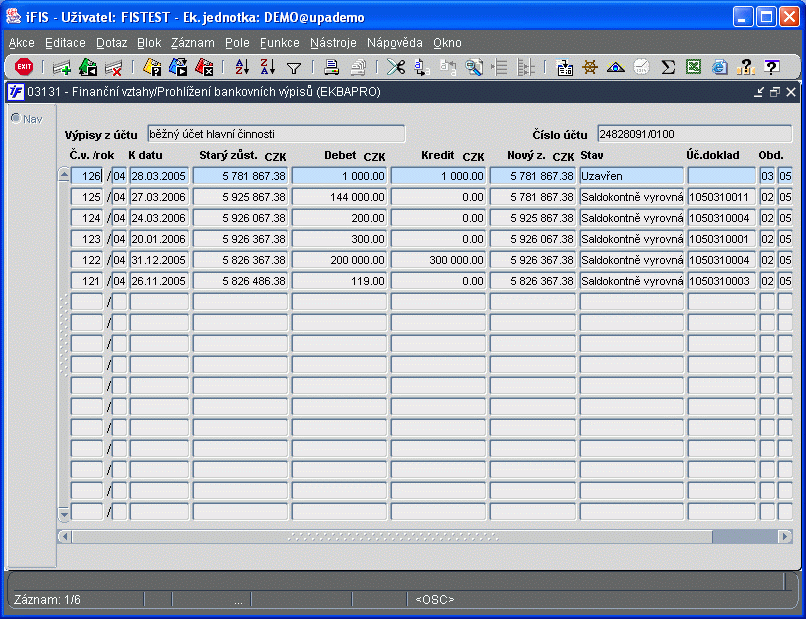Minimize the inner EKBAPRO window
The width and height of the screenshot is (806, 619).
click(759, 92)
